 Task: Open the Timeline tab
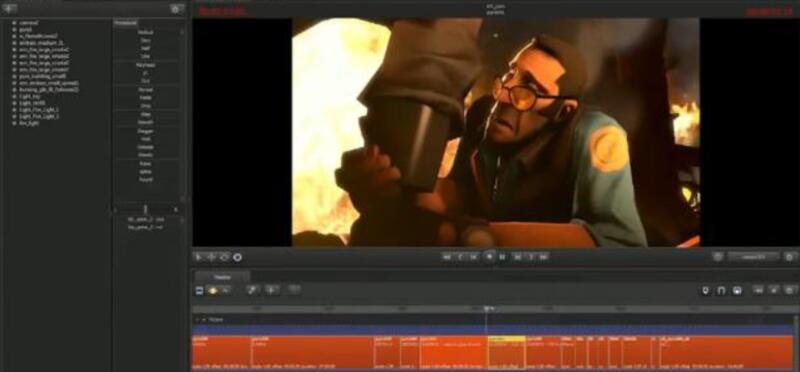[222, 277]
